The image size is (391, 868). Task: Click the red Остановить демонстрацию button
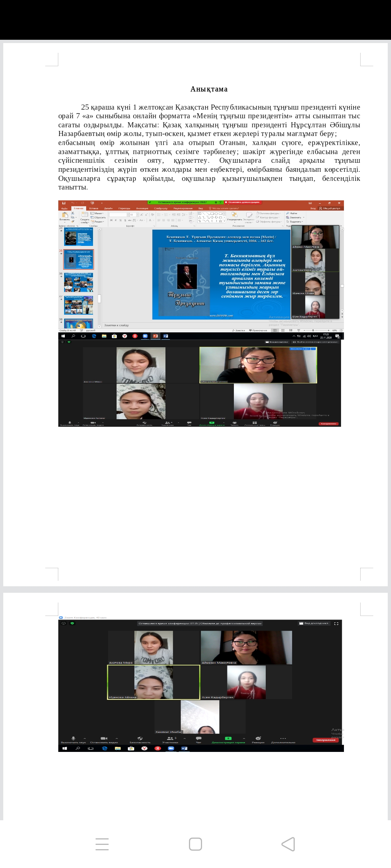[x=242, y=202]
